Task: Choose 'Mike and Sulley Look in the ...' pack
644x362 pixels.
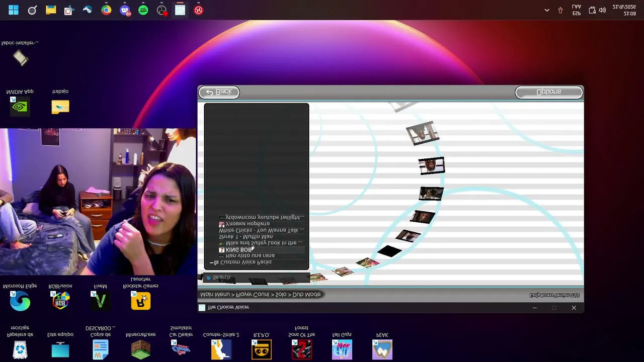Action: point(261,243)
